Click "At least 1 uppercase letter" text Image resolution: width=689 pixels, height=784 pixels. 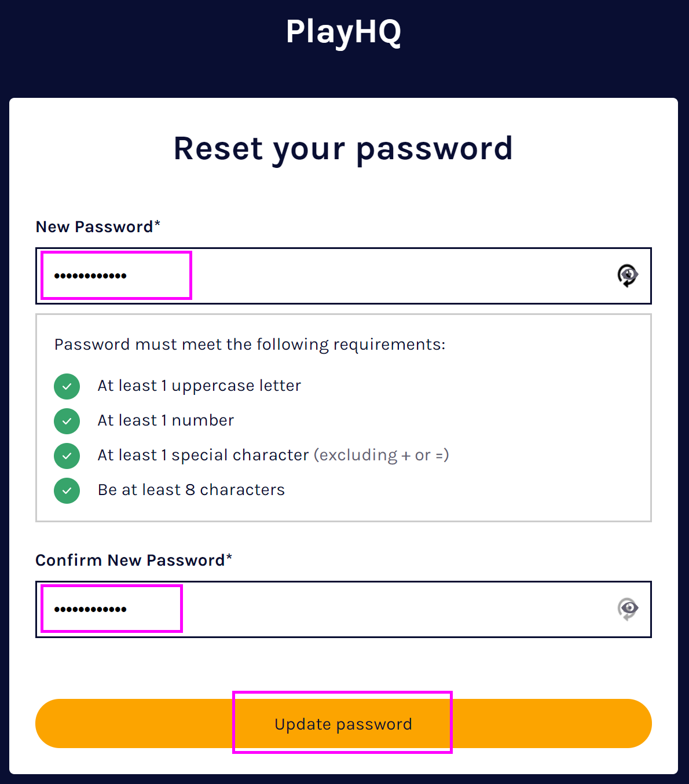click(x=199, y=386)
